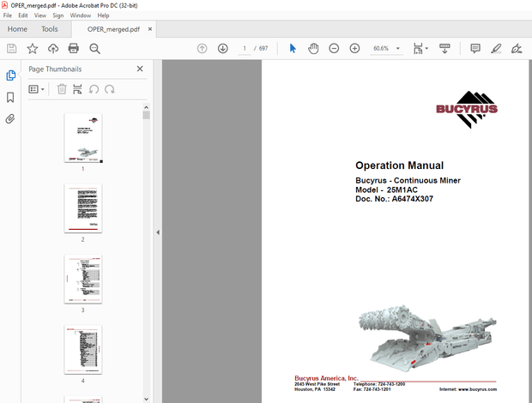Open thumbnails options dropdown menu

(36, 89)
